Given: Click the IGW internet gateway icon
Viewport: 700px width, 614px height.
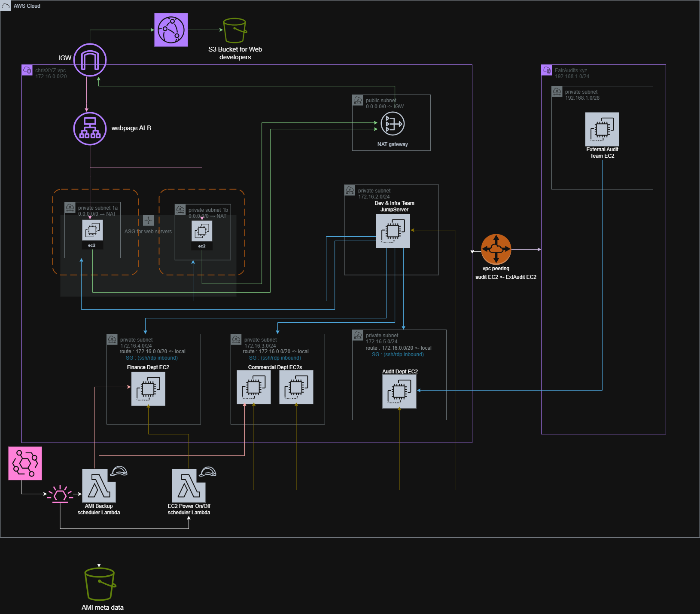Looking at the screenshot, I should click(x=90, y=60).
